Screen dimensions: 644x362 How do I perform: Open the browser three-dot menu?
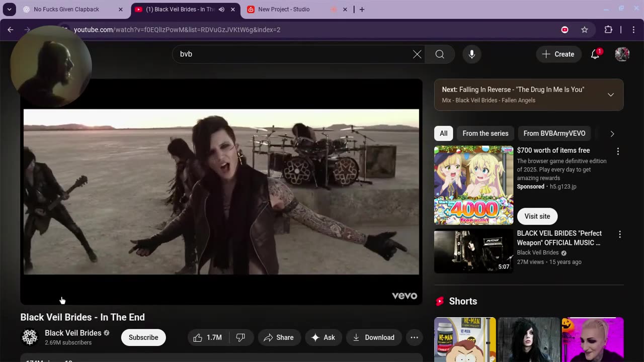(633, 30)
